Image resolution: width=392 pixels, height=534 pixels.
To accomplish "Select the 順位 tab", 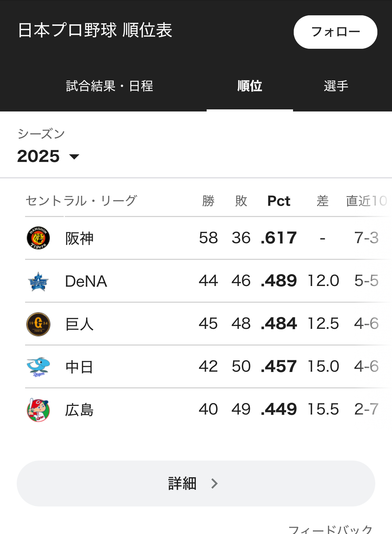I will (x=249, y=86).
